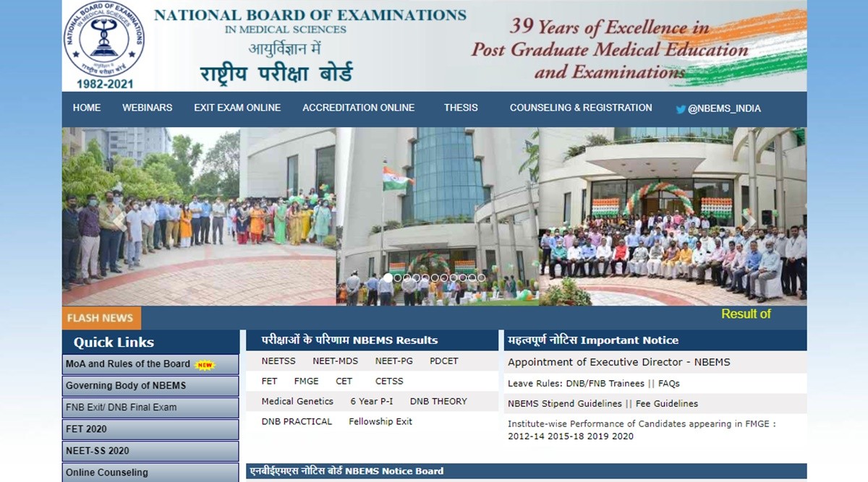Open NBEMS Stipend Guidelines link
The width and height of the screenshot is (868, 482).
point(564,404)
